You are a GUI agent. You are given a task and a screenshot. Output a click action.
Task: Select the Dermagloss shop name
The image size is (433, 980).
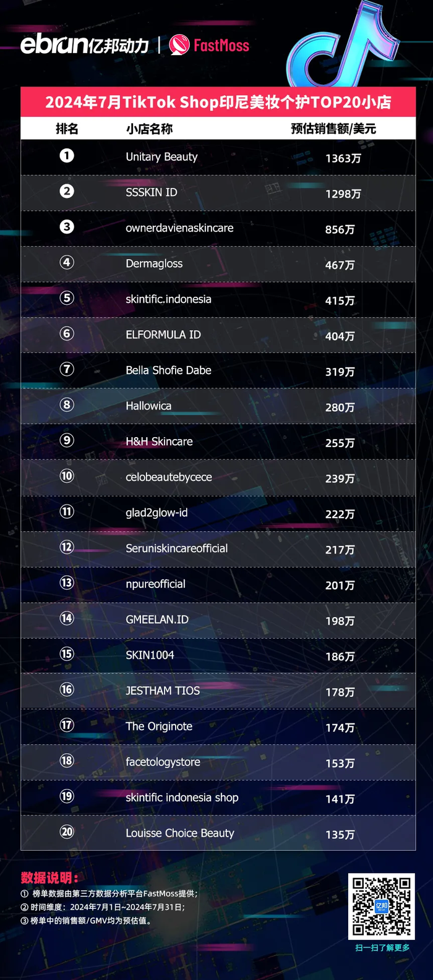[x=154, y=264]
